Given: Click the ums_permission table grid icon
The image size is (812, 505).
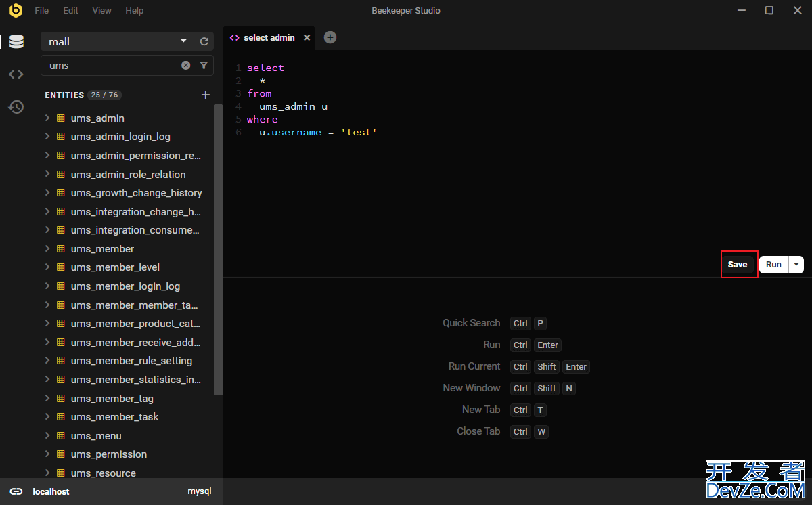Looking at the screenshot, I should 60,454.
